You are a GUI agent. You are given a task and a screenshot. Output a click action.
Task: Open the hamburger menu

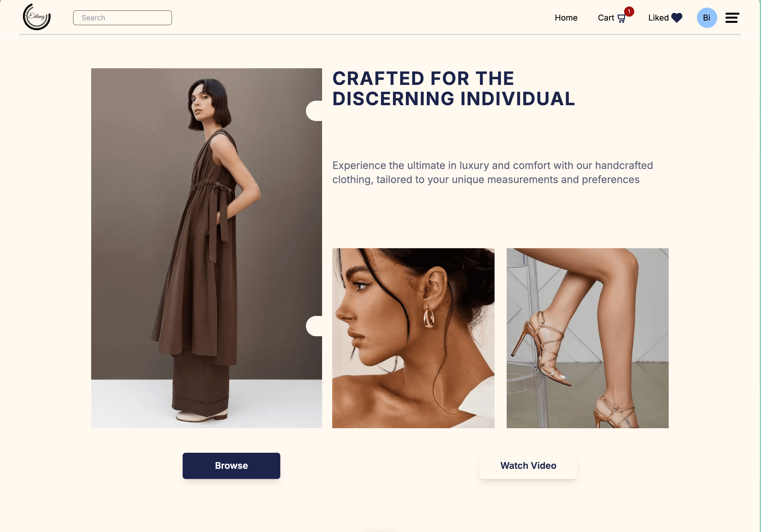[x=732, y=17]
